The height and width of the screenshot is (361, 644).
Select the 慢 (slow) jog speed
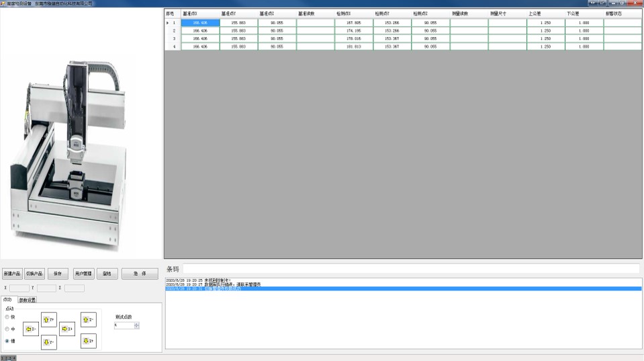[x=7, y=341]
